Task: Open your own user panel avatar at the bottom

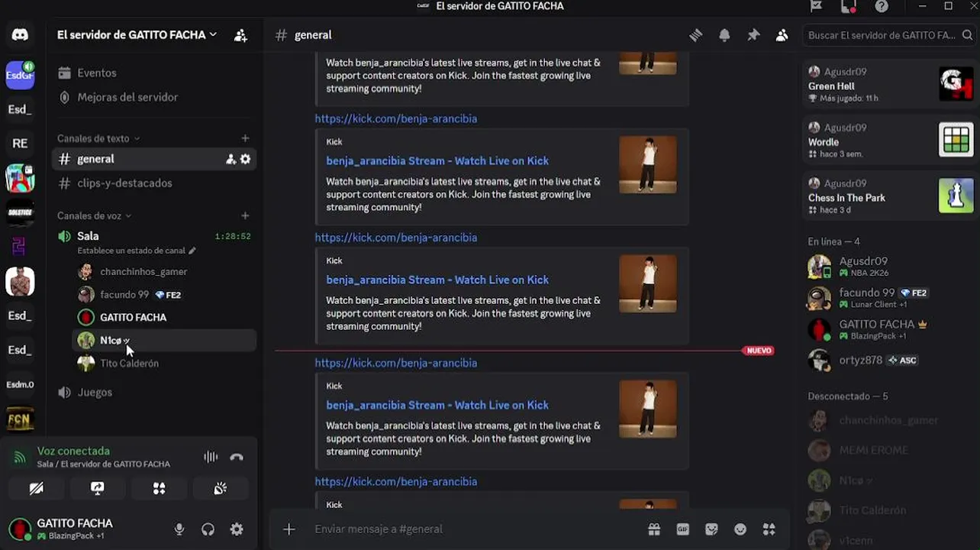Action: [x=20, y=529]
